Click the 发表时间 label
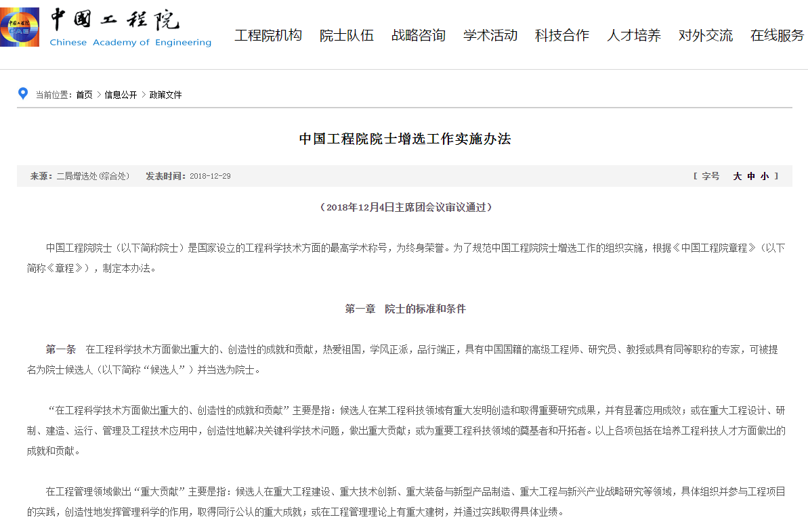 click(165, 176)
